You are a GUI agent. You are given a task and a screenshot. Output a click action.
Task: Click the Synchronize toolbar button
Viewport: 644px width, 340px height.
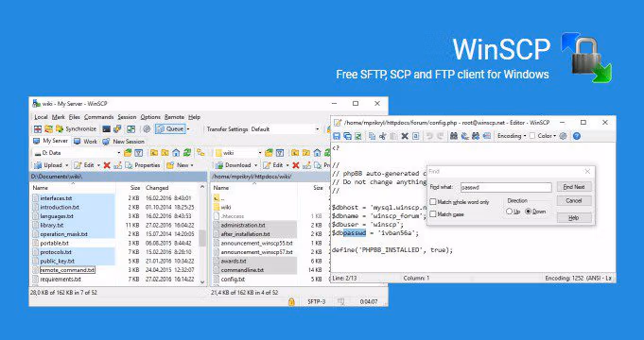[x=76, y=128]
